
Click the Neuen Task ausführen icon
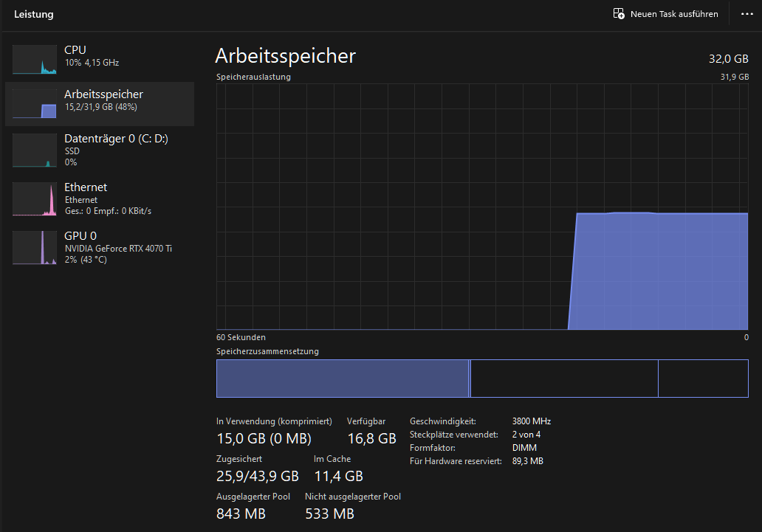pyautogui.click(x=619, y=13)
